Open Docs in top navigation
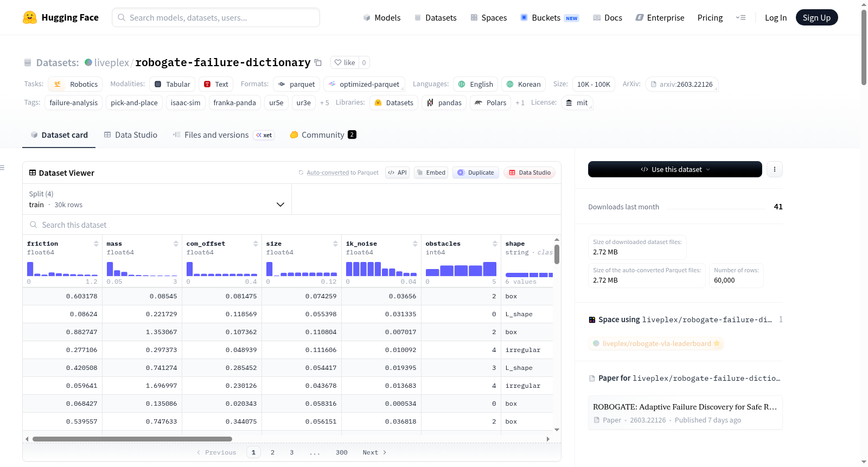 tap(608, 18)
